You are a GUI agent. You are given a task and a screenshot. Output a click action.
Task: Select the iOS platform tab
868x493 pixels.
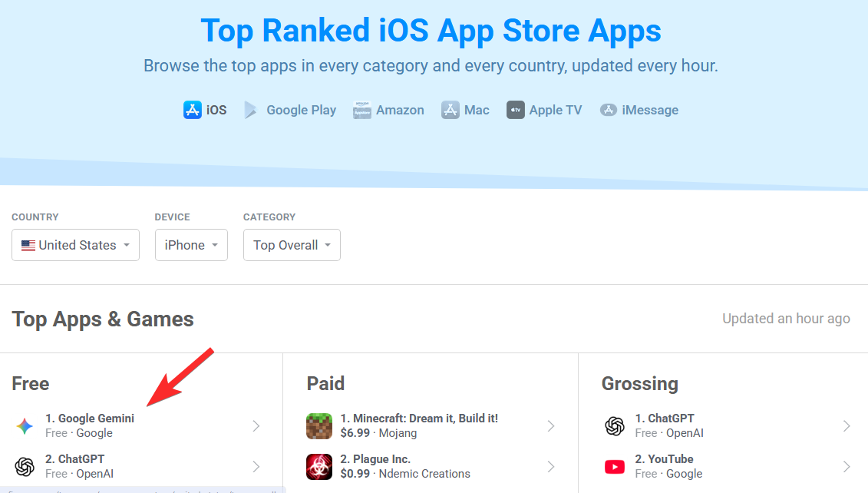(205, 110)
